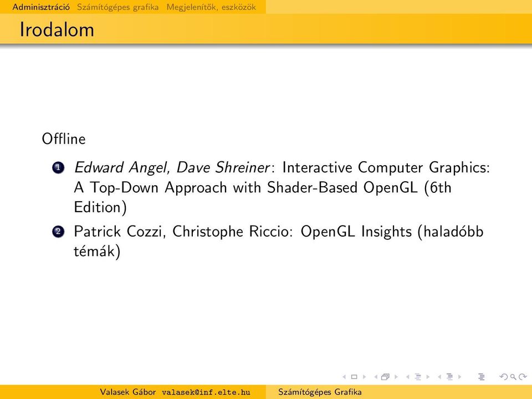
Task: Go to next slide arrow
Action: click(x=364, y=377)
